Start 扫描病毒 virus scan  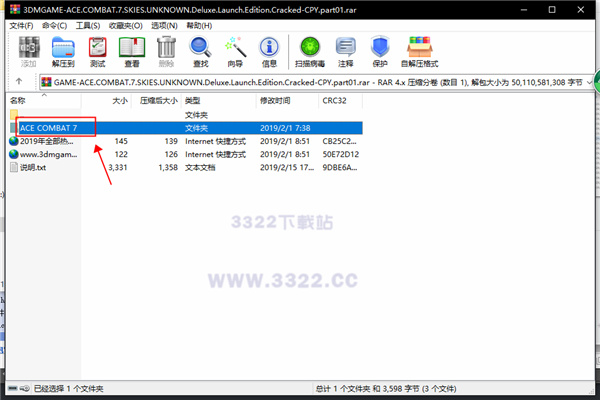[x=310, y=52]
